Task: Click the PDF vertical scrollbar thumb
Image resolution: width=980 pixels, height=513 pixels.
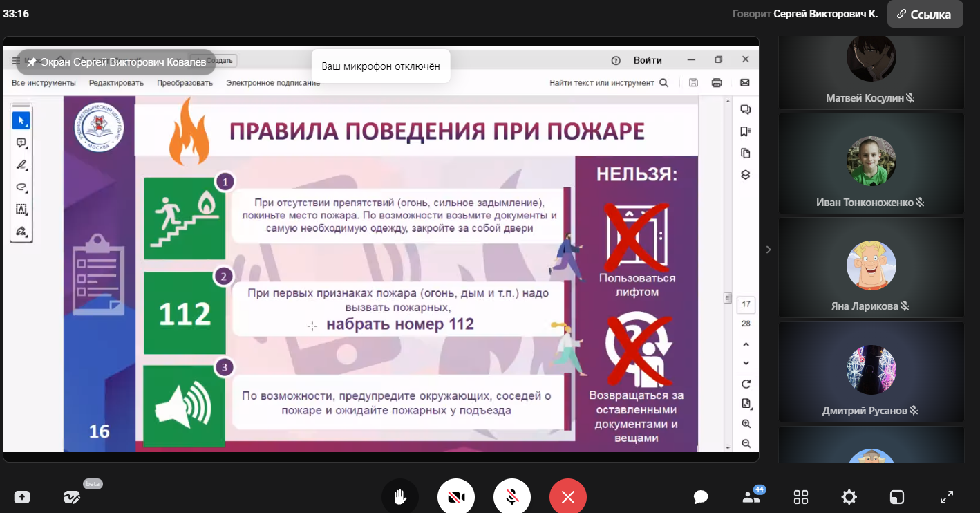Action: (727, 298)
